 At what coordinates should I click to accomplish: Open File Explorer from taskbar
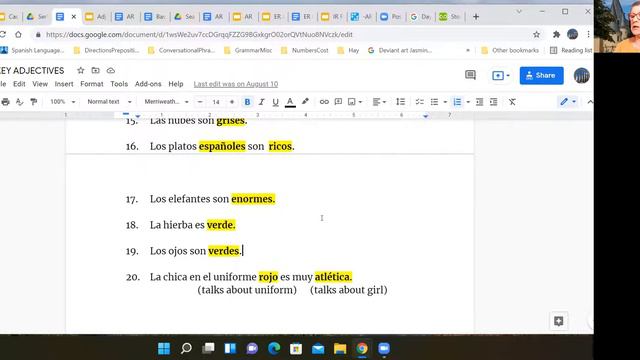tap(340, 348)
